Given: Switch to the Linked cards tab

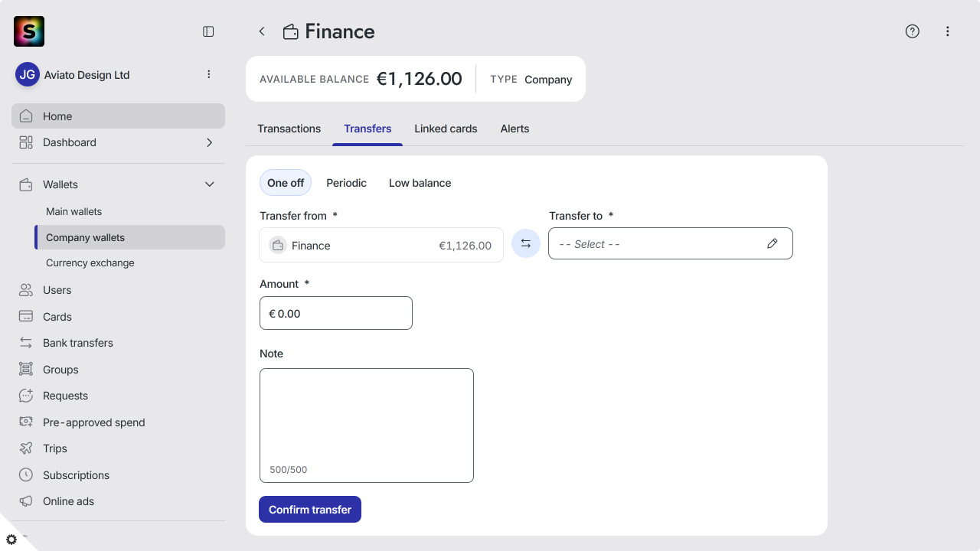Looking at the screenshot, I should pos(446,129).
